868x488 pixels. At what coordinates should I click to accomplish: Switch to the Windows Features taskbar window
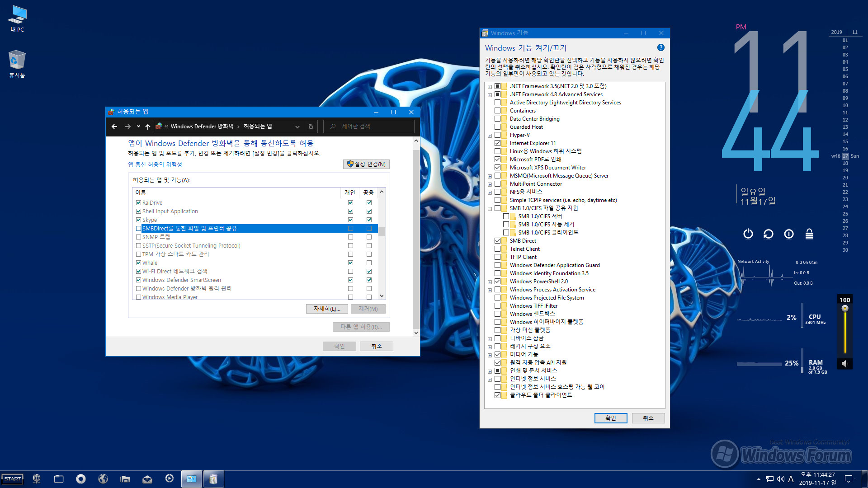pyautogui.click(x=213, y=479)
